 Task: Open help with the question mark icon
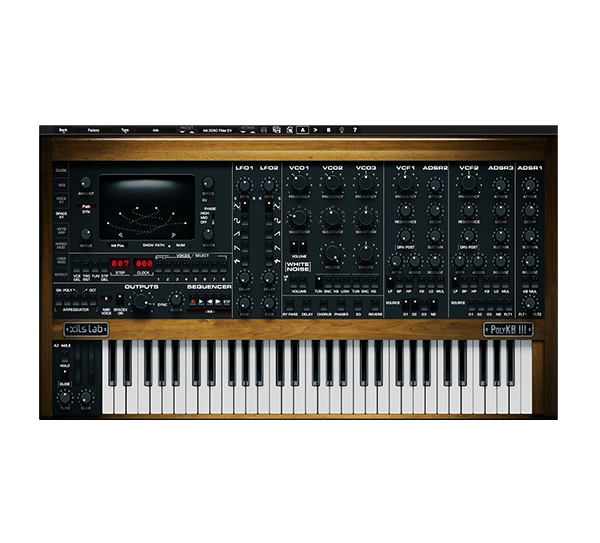click(355, 130)
